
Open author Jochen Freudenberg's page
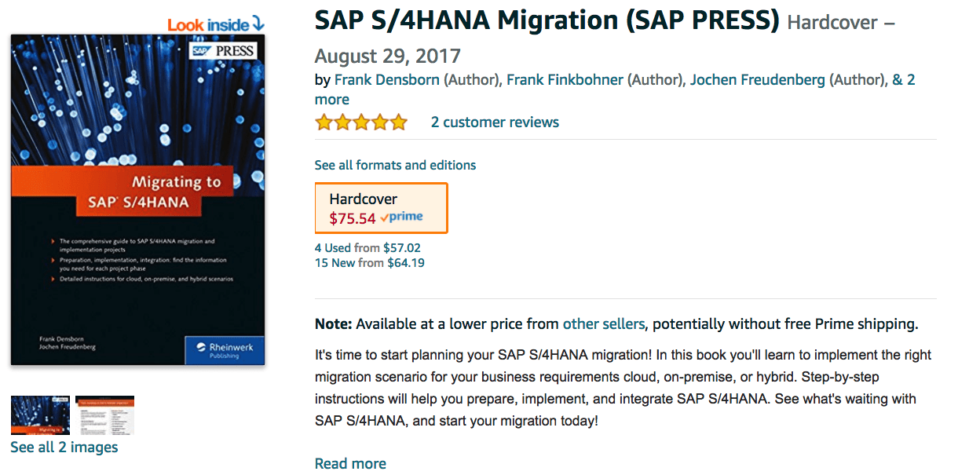pyautogui.click(x=758, y=80)
